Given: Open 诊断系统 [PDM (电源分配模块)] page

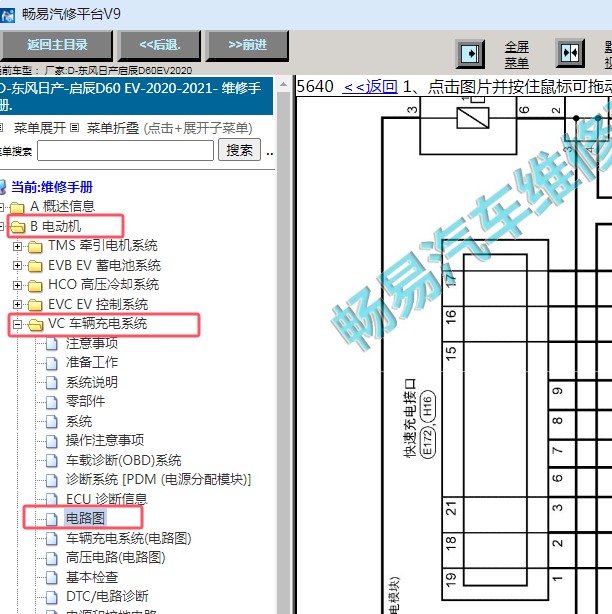Looking at the screenshot, I should 159,479.
